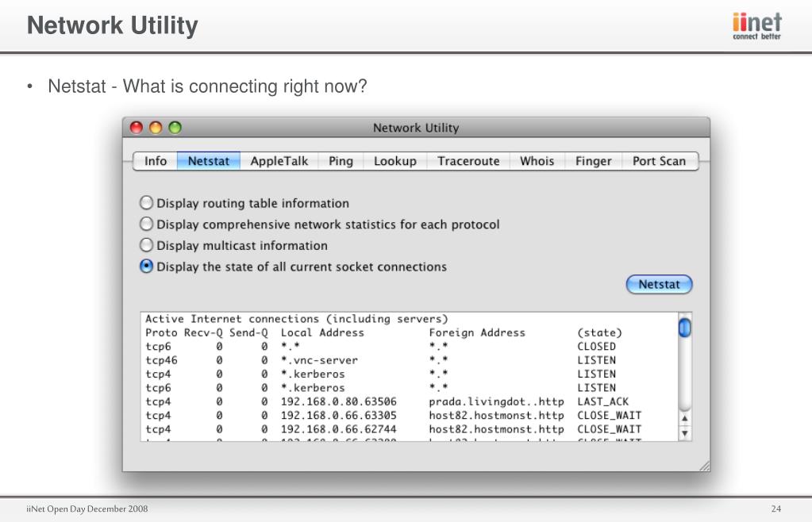Image resolution: width=812 pixels, height=522 pixels.
Task: Click the blue Netstat button
Action: point(660,284)
